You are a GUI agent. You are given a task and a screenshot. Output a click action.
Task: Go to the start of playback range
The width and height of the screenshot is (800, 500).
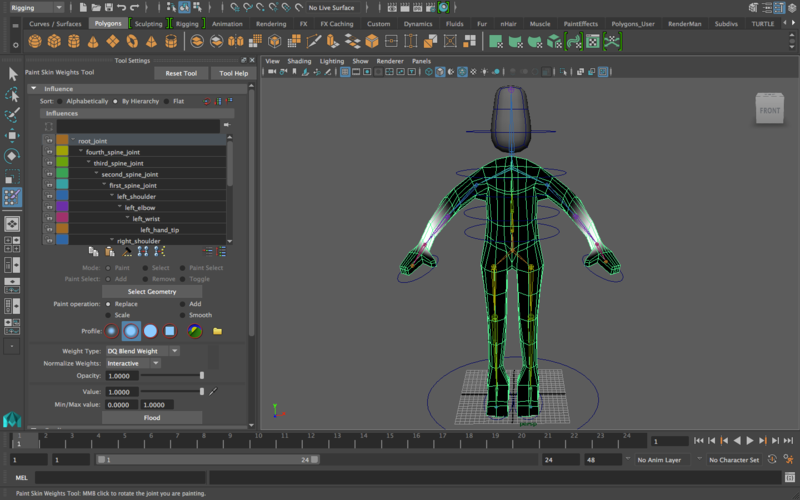pyautogui.click(x=699, y=440)
